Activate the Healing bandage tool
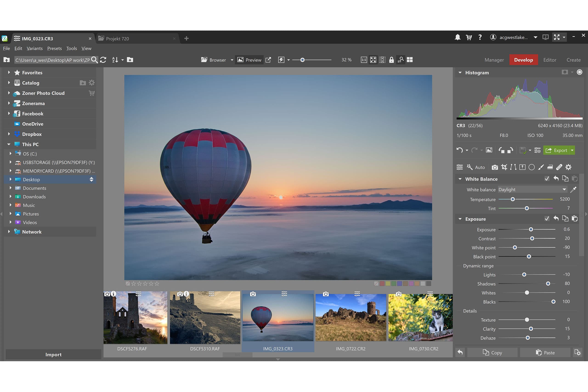Viewport: 588px width, 392px height. (x=559, y=167)
